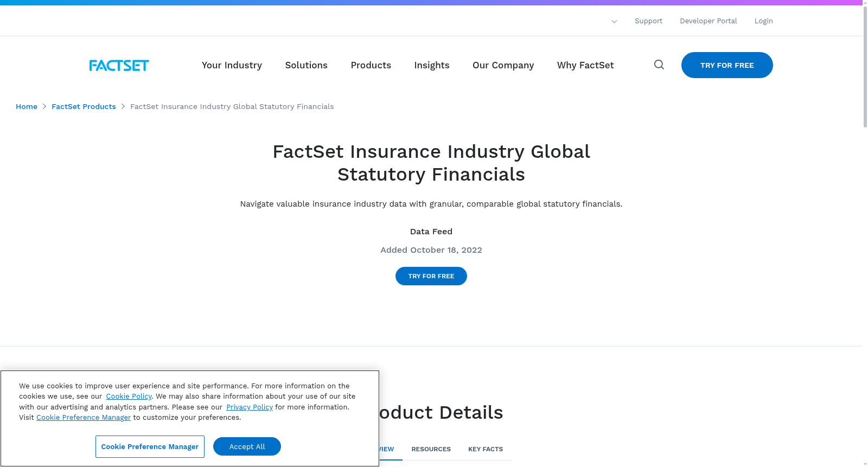Click the Data Feed label

[x=431, y=232]
